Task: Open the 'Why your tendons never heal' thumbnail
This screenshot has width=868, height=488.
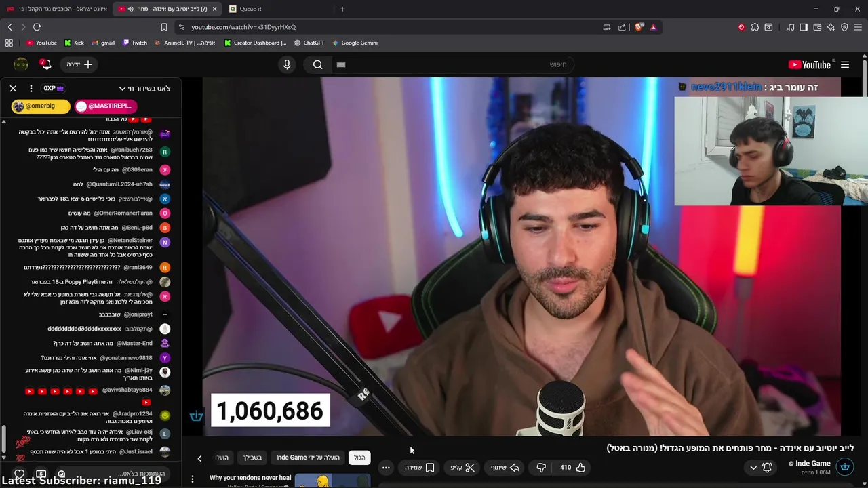Action: (332, 481)
